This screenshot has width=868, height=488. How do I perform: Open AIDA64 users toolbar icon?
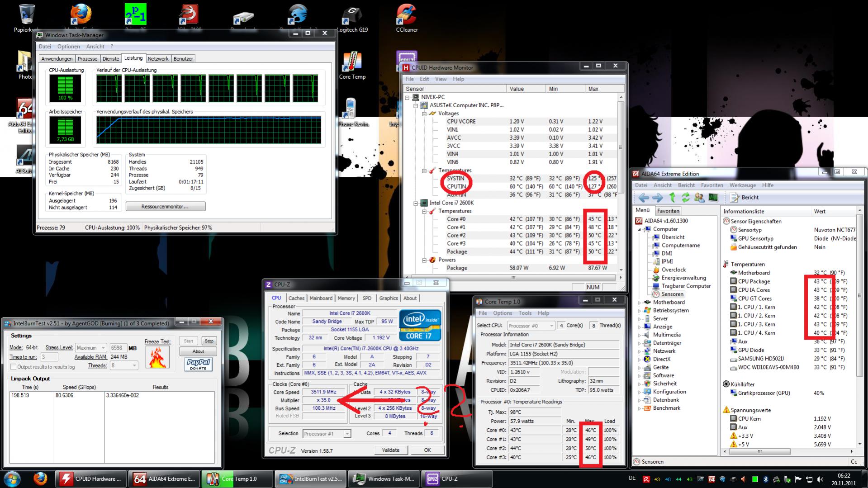699,198
